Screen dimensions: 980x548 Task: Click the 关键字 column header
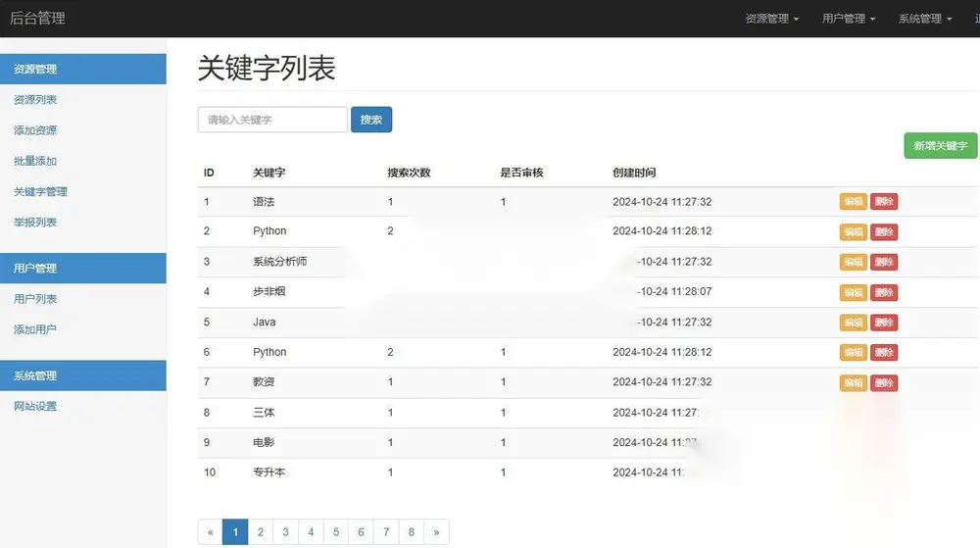(x=269, y=173)
